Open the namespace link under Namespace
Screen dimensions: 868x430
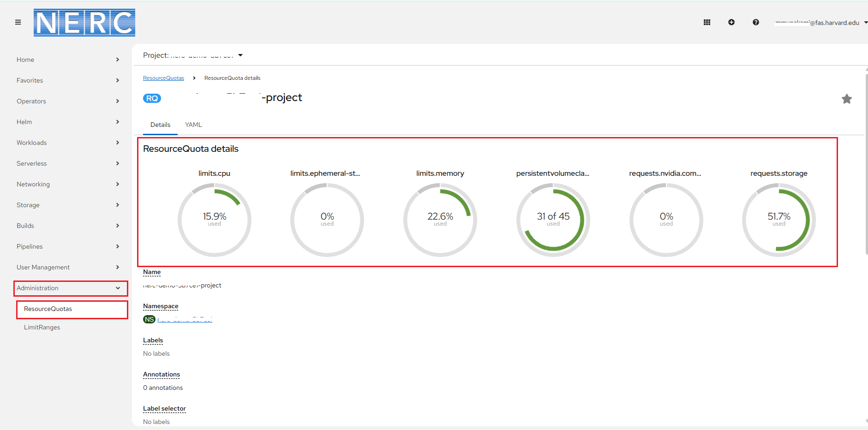pyautogui.click(x=185, y=319)
